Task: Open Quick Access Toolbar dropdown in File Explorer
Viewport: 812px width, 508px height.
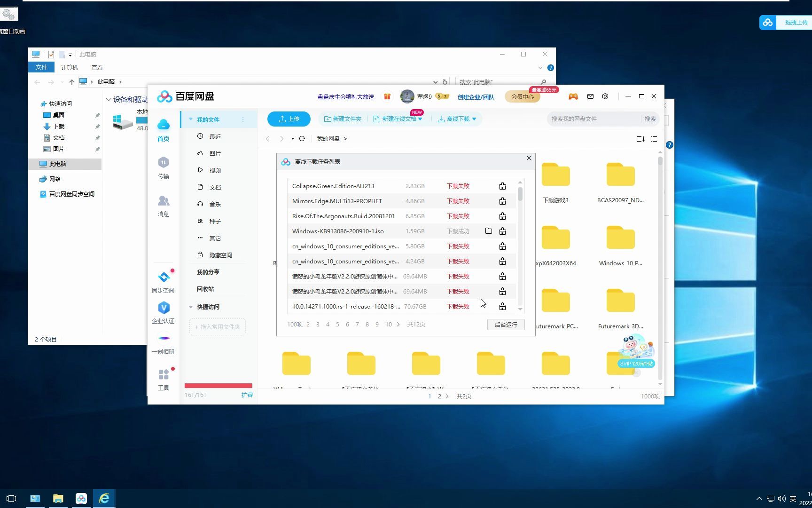Action: point(70,55)
